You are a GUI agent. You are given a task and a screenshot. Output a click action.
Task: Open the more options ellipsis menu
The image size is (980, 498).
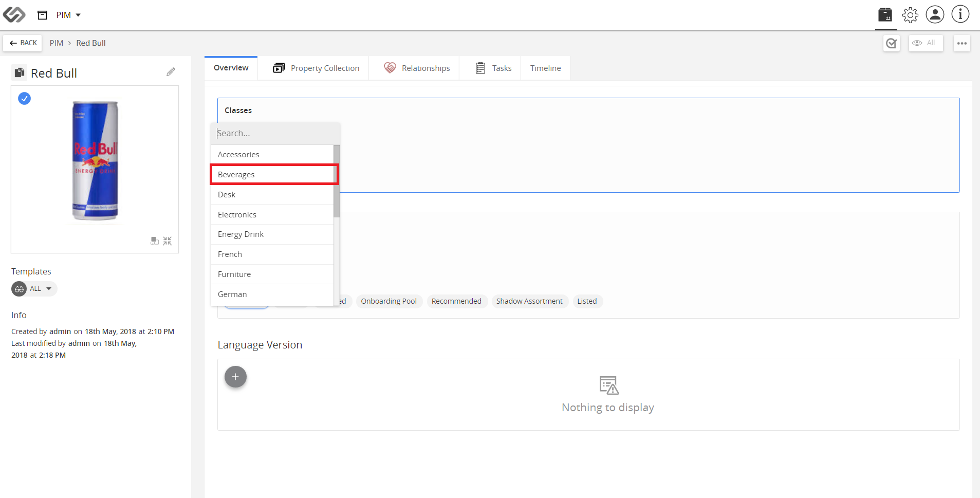(962, 43)
